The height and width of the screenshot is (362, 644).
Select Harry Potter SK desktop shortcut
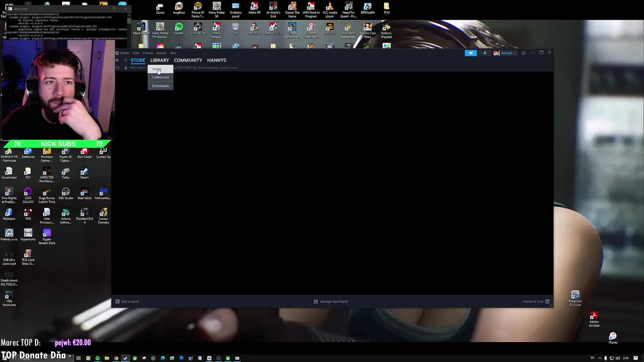point(216,10)
